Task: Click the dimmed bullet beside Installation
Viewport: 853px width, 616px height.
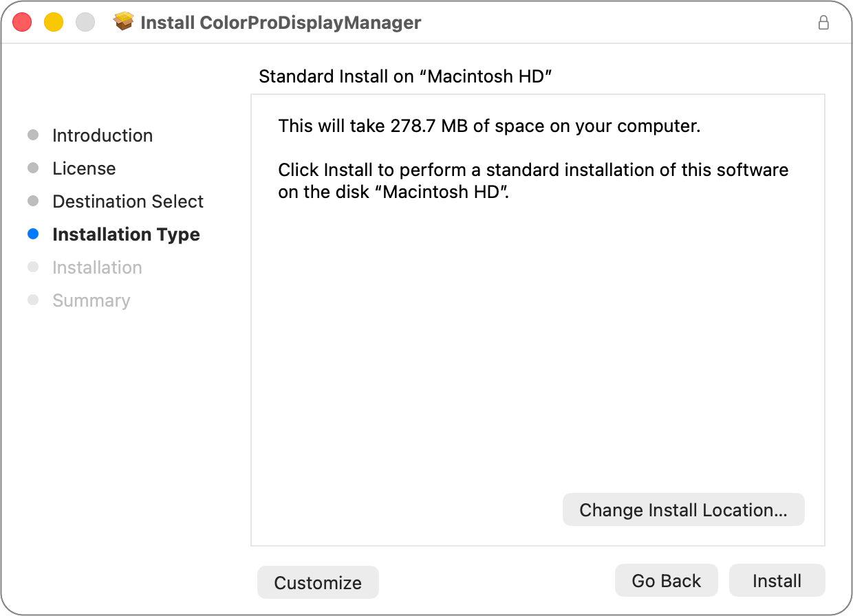Action: [x=33, y=267]
